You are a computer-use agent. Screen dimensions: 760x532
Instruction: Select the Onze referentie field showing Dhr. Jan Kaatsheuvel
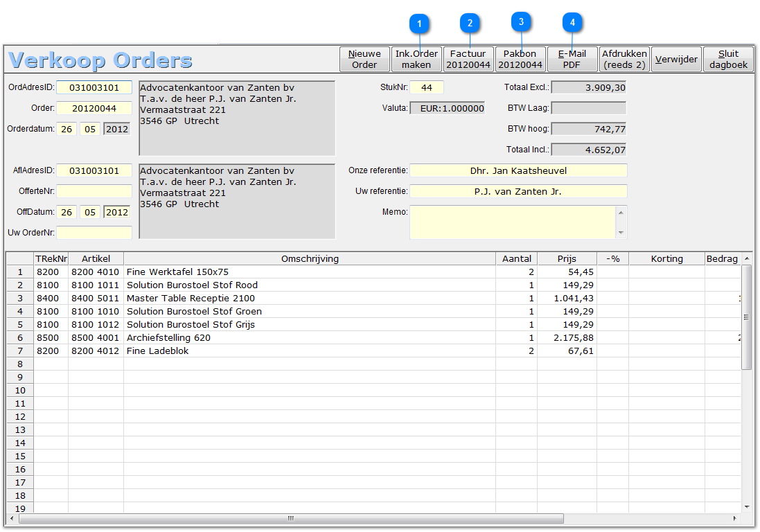(x=518, y=170)
